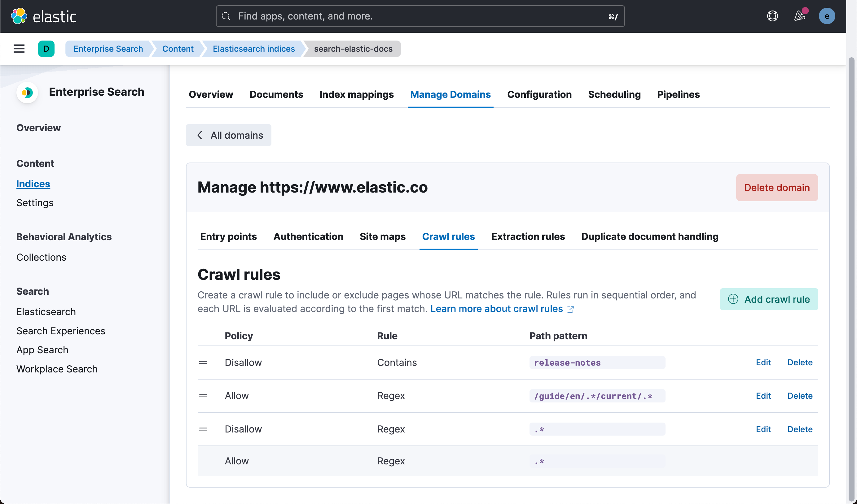Switch to the Documents tab
The width and height of the screenshot is (857, 504).
coord(276,94)
